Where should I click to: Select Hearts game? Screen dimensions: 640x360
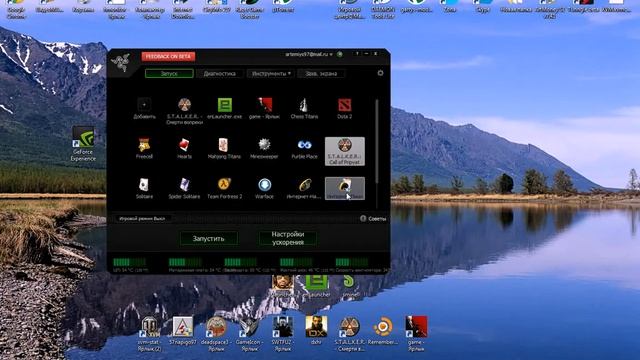tap(184, 149)
